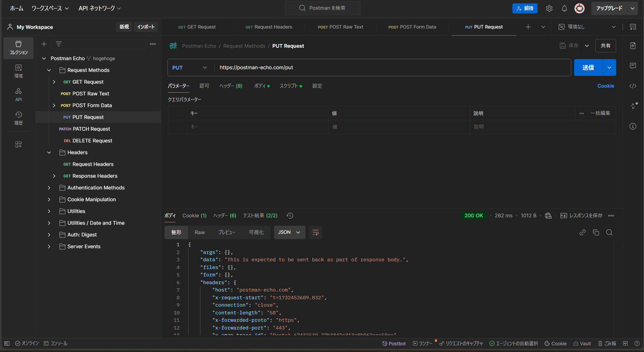Image resolution: width=644 pixels, height=352 pixels.
Task: Copy the response body to clipboard
Action: point(596,232)
